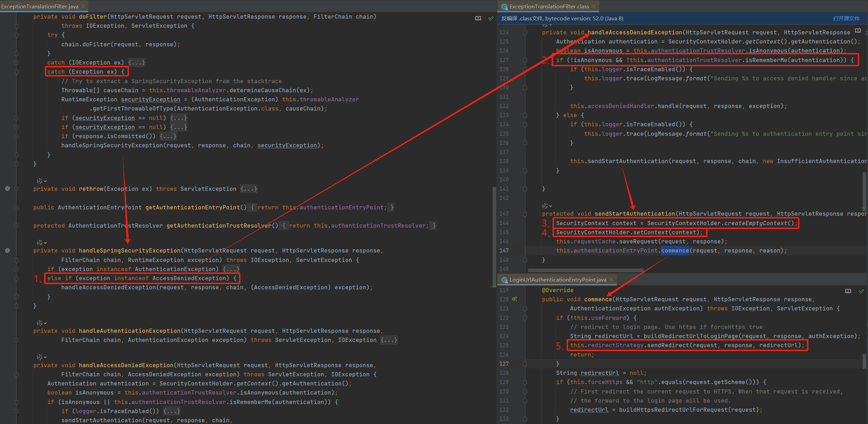Open the reader mode book icon in decompiled class editor
The image size is (868, 424).
coord(858,31)
